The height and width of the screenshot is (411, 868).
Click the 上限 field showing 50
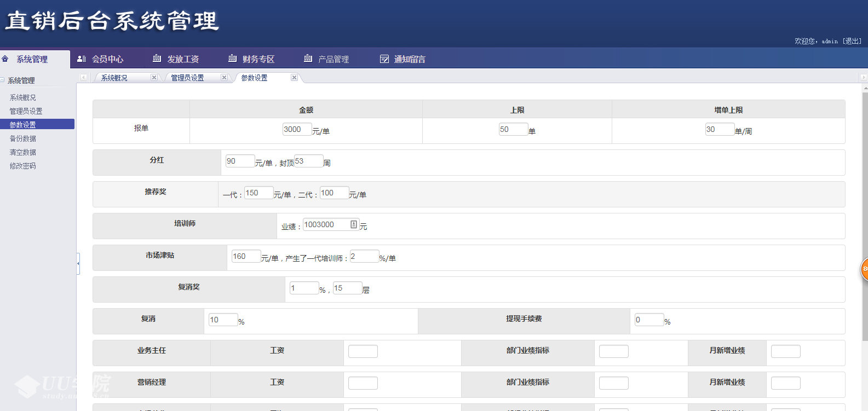coord(513,129)
